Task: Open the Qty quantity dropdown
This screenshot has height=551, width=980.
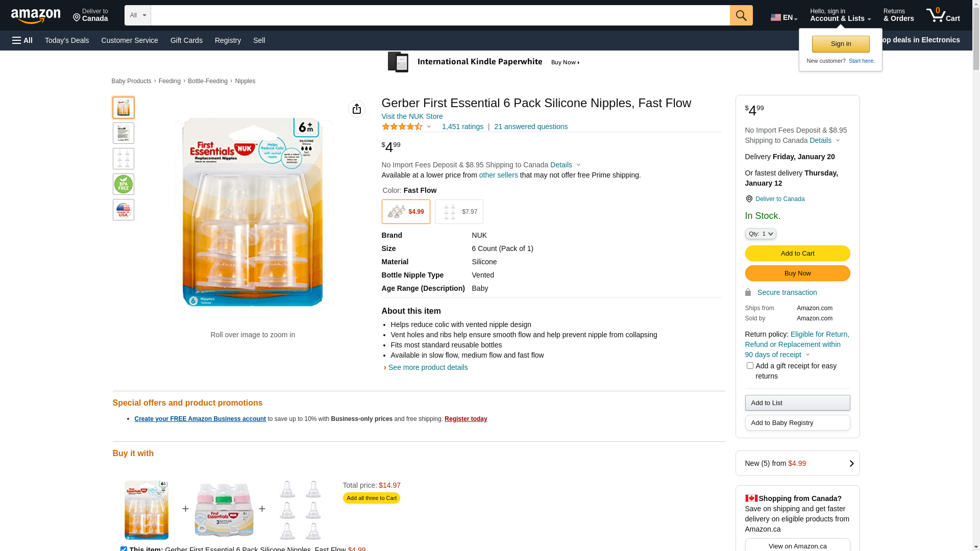Action: point(761,234)
